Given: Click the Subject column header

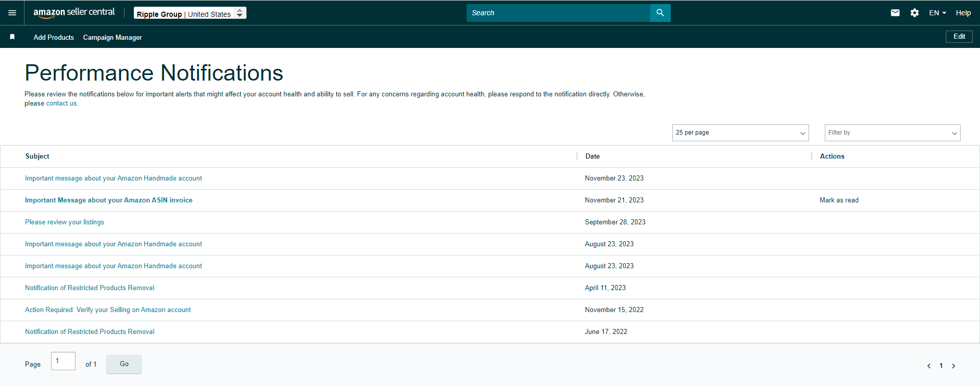Looking at the screenshot, I should coord(37,157).
